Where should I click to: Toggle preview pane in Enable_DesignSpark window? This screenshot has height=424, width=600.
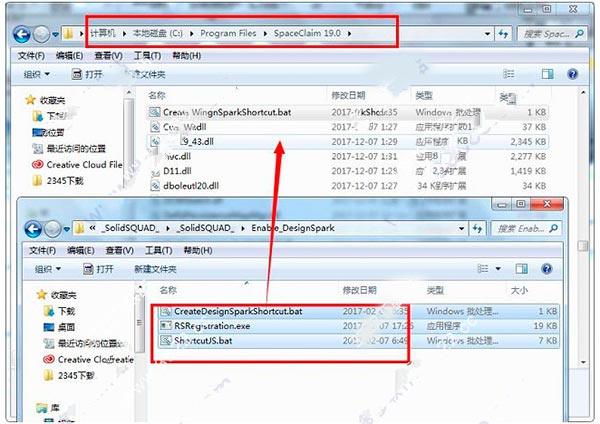(522, 269)
